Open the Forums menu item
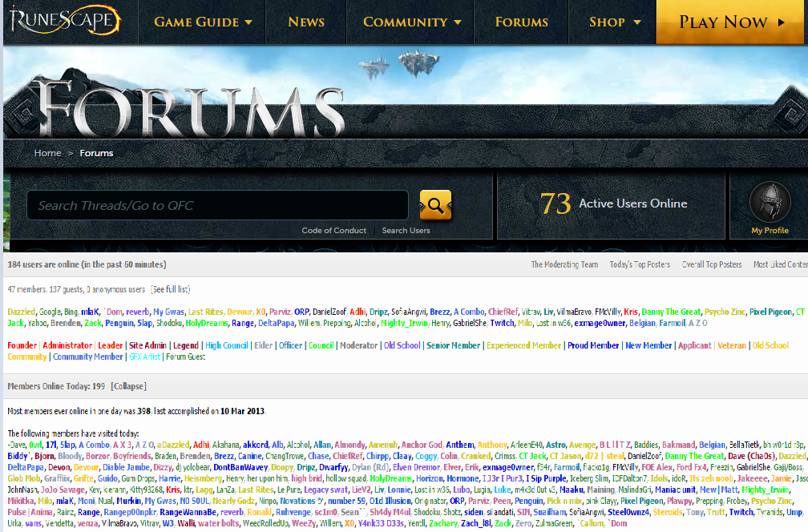The image size is (808, 532). pos(522,22)
